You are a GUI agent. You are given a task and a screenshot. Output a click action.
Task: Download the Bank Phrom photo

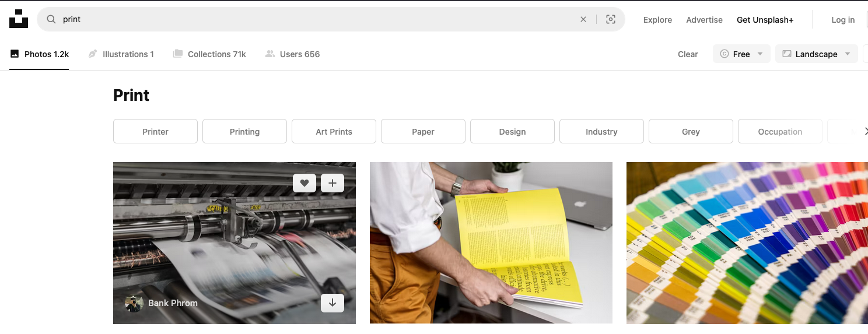(x=332, y=303)
